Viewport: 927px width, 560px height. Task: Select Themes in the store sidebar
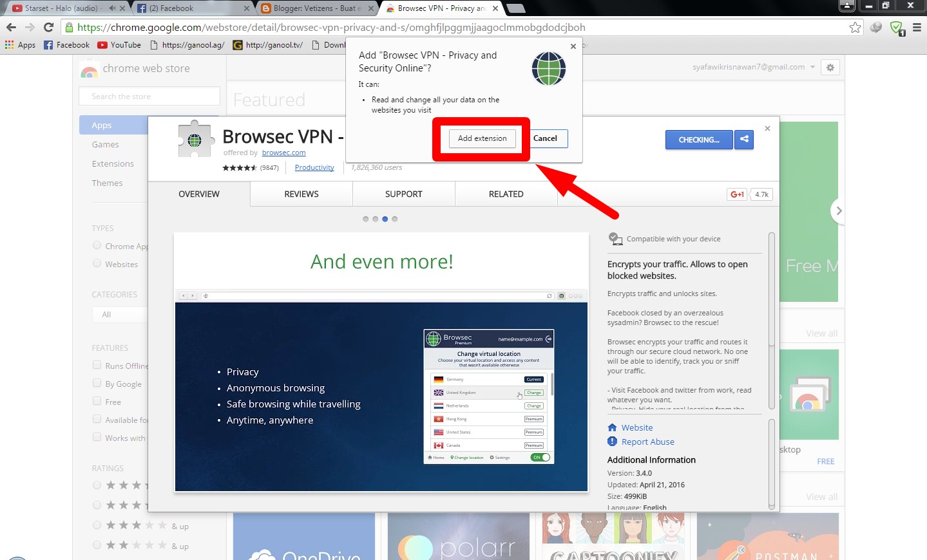(107, 183)
